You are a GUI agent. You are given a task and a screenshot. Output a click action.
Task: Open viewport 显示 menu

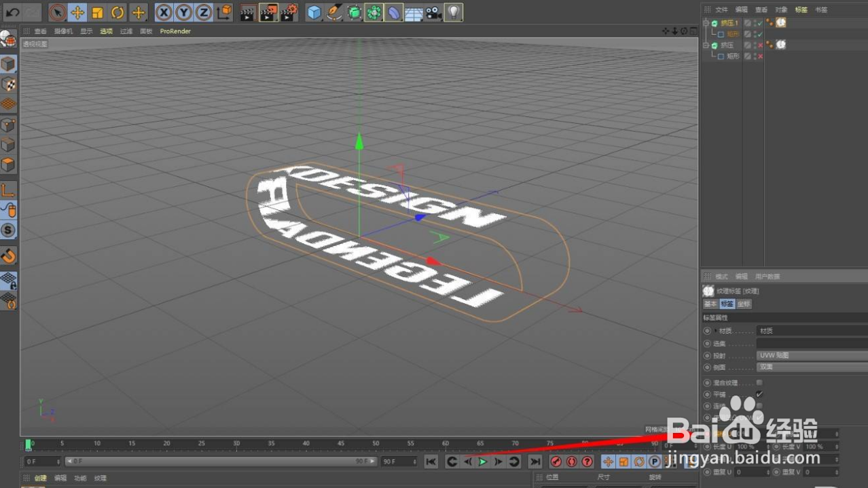pyautogui.click(x=86, y=31)
